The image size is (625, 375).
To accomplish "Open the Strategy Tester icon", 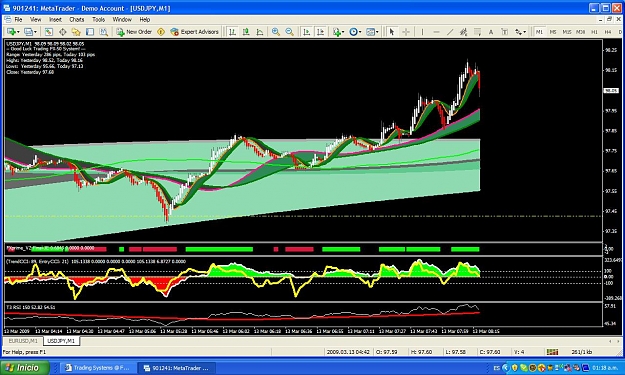I will click(104, 32).
